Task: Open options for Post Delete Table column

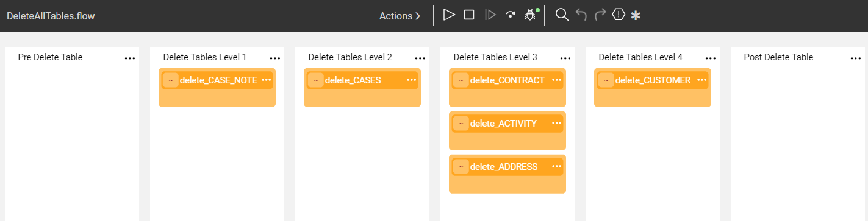Action: pos(855,58)
